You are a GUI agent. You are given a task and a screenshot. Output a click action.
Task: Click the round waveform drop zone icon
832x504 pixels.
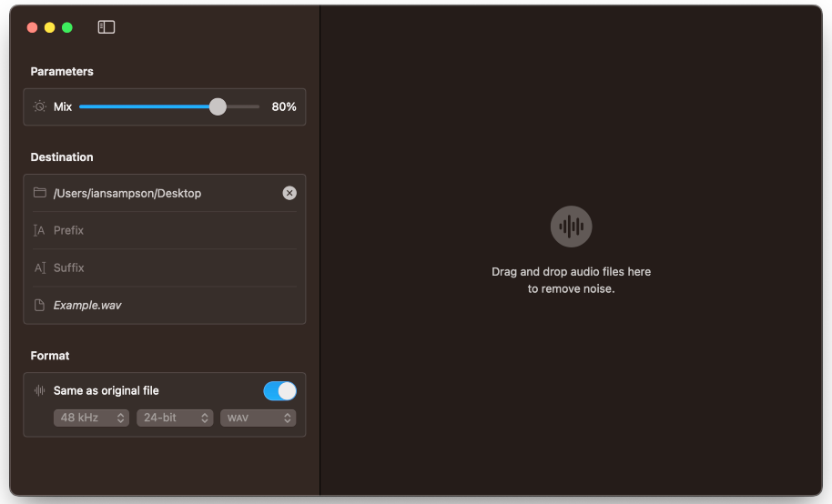click(571, 227)
